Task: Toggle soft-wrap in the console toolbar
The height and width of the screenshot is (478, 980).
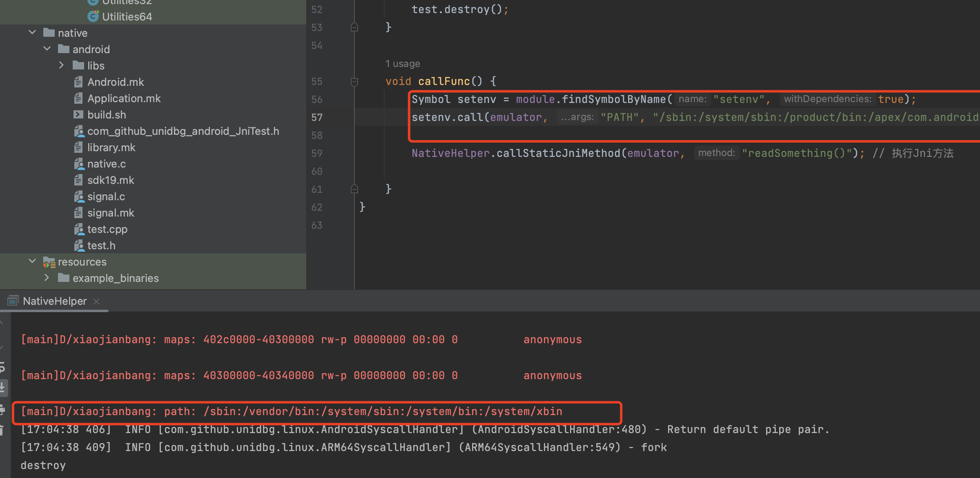Action: (x=2, y=368)
